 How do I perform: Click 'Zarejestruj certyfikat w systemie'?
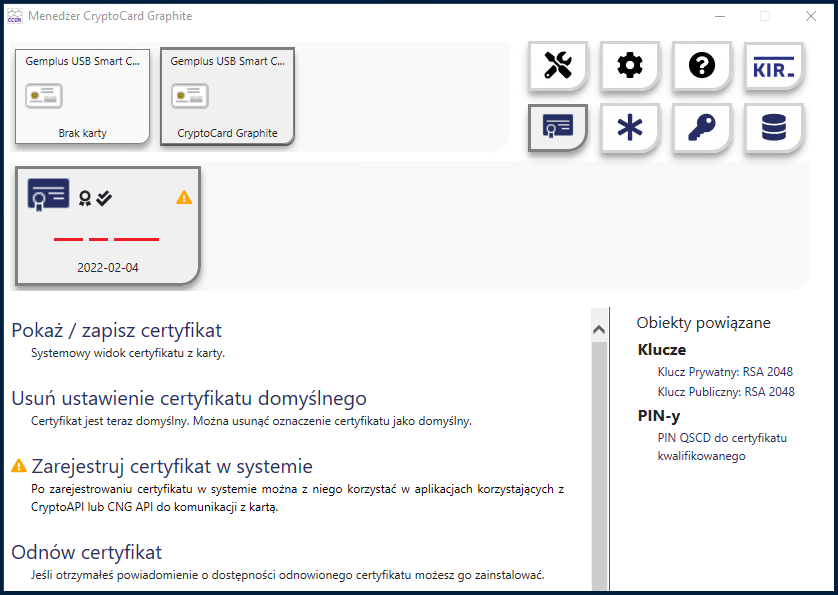[172, 466]
